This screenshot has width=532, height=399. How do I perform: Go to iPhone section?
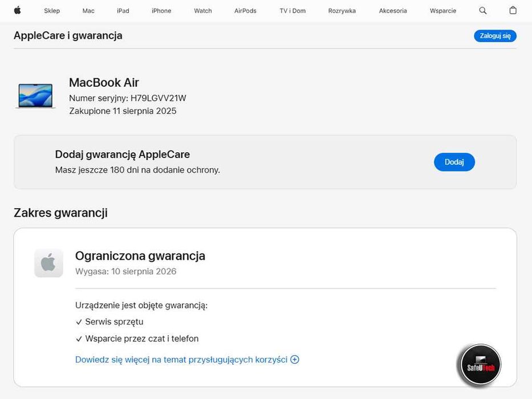[161, 11]
